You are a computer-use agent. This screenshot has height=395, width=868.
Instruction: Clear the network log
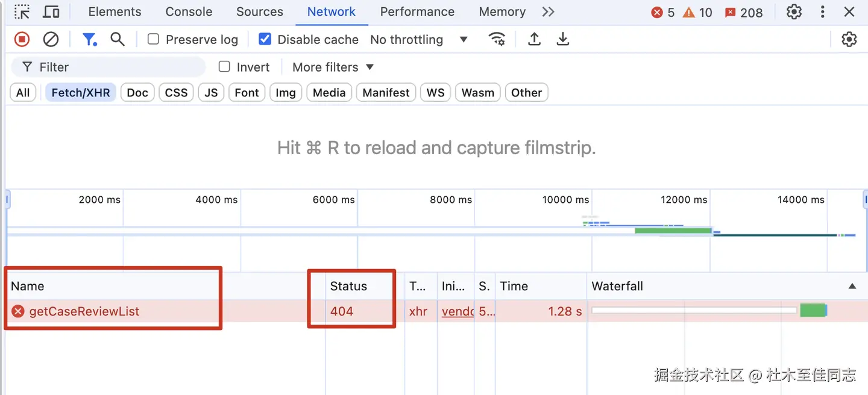(x=51, y=40)
